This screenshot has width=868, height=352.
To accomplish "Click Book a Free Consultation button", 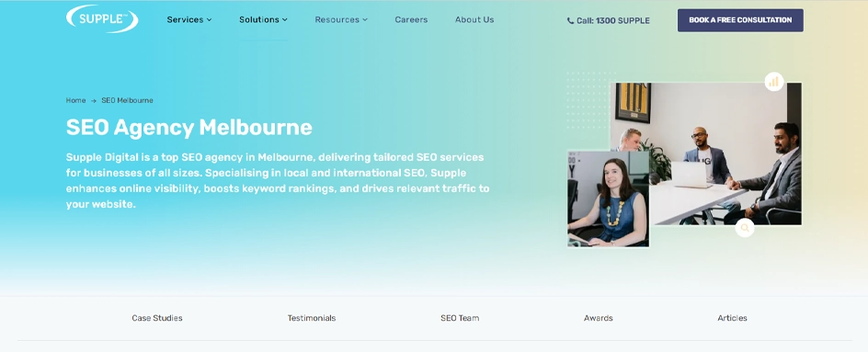I will click(740, 20).
